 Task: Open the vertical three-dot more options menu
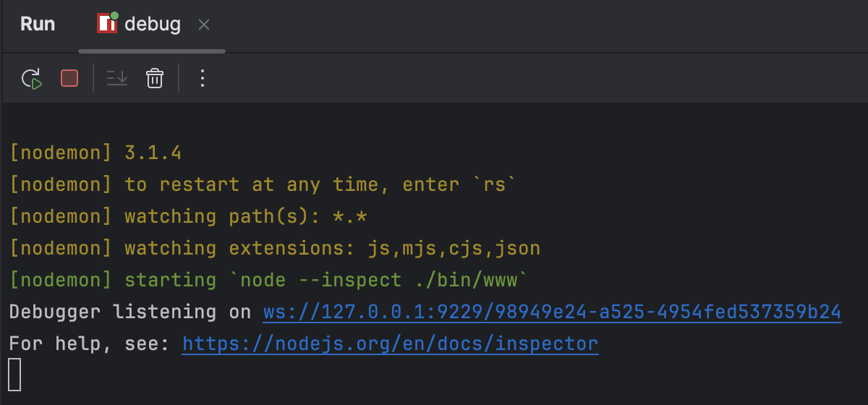[203, 78]
